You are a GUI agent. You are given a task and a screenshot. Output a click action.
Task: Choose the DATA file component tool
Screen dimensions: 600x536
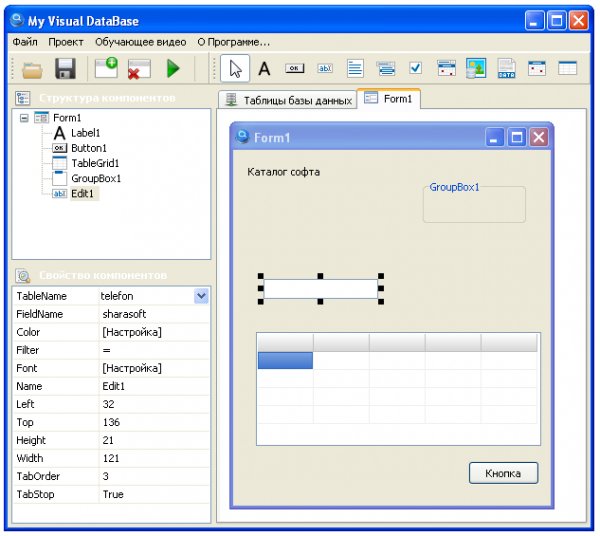(x=507, y=68)
